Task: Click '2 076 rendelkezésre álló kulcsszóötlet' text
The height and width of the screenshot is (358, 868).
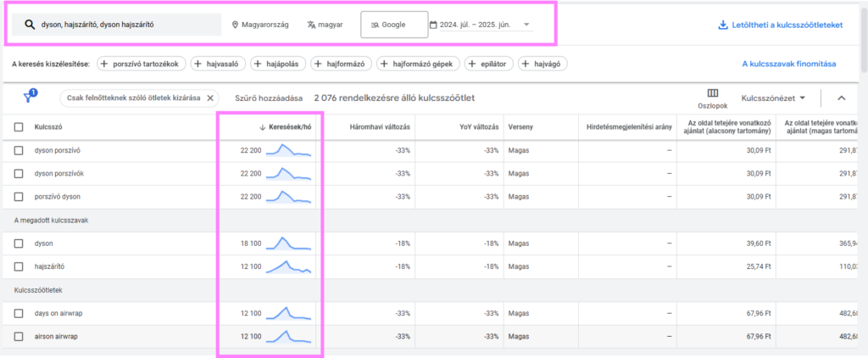Action: pyautogui.click(x=394, y=98)
